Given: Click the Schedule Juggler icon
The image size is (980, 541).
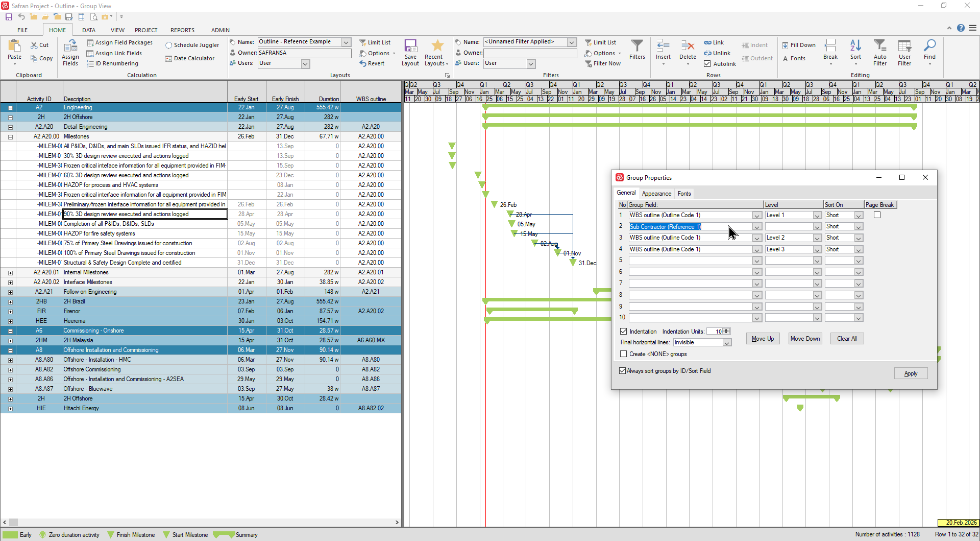Looking at the screenshot, I should pos(169,45).
